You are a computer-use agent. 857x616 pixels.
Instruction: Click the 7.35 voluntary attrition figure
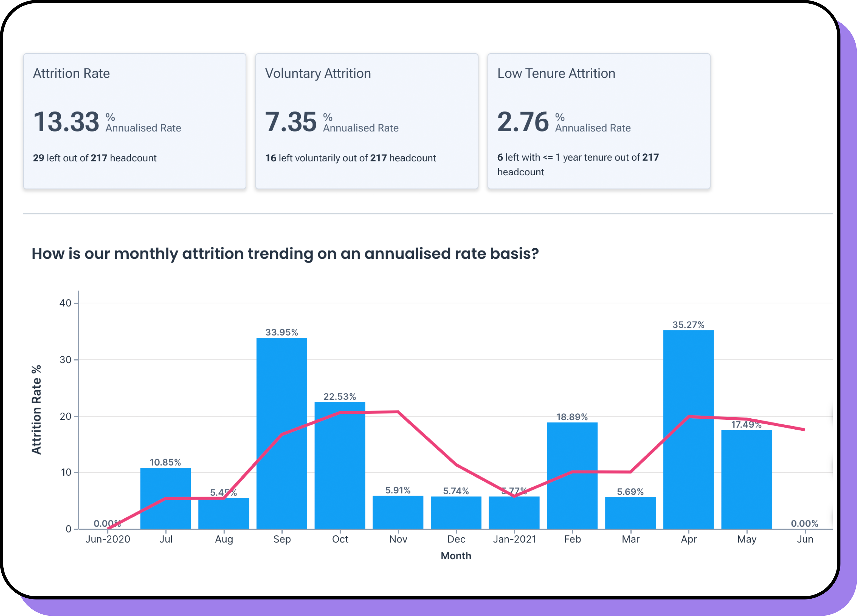click(290, 122)
